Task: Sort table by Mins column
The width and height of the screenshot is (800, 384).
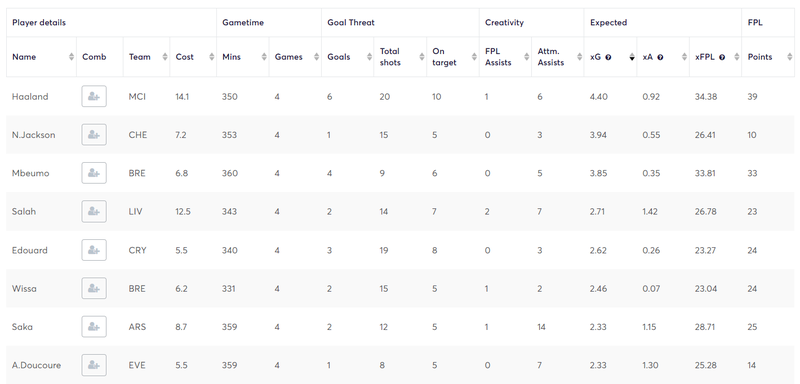Action: tap(264, 57)
